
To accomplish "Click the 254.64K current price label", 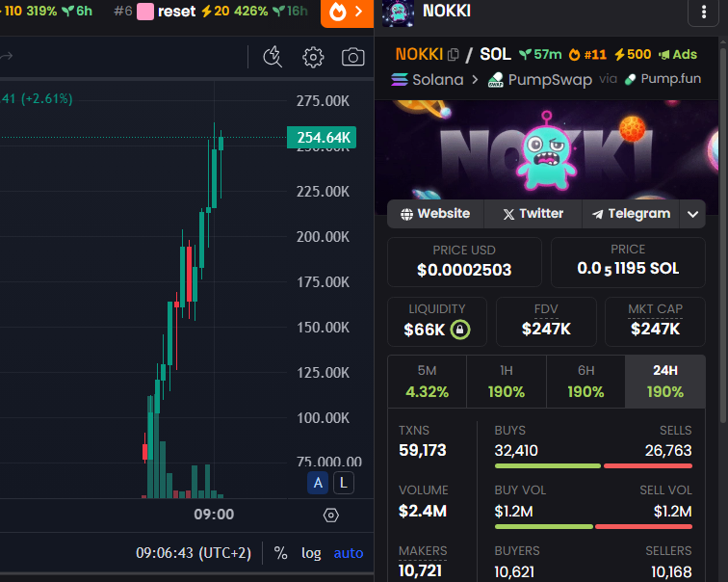I will click(x=322, y=138).
